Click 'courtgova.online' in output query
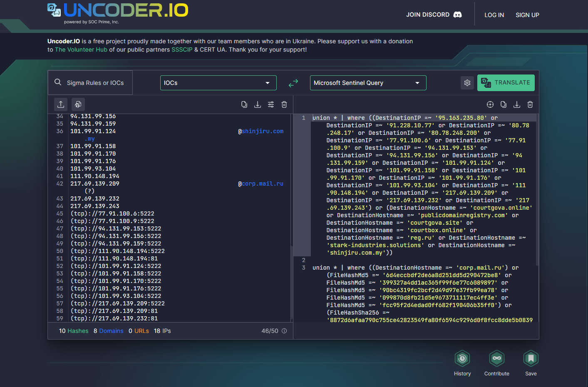The image size is (588, 387). pos(501,208)
